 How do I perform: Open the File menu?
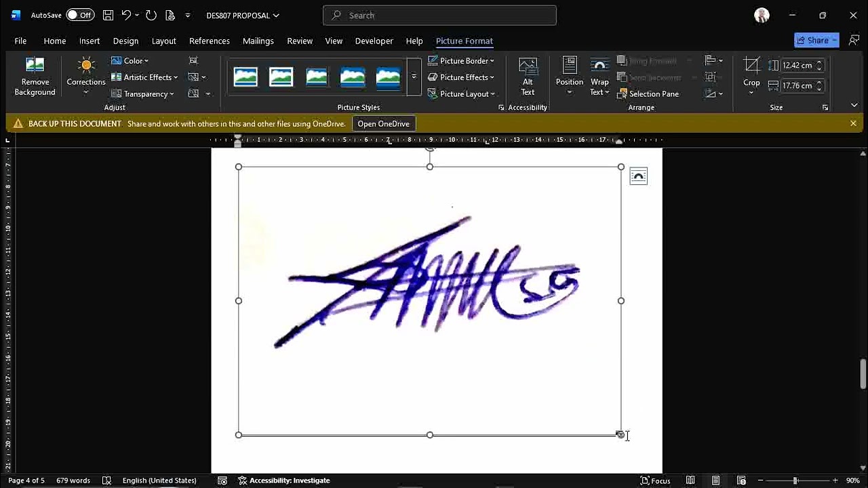20,41
